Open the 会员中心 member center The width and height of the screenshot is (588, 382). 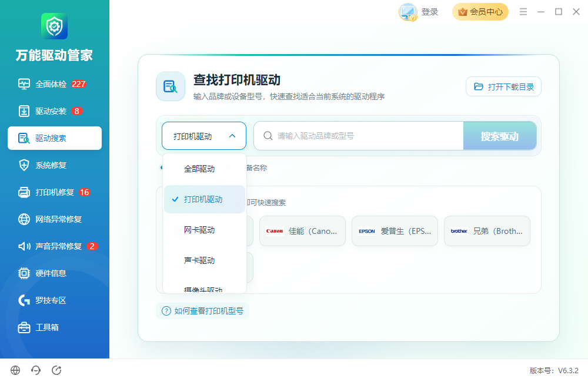click(x=480, y=12)
